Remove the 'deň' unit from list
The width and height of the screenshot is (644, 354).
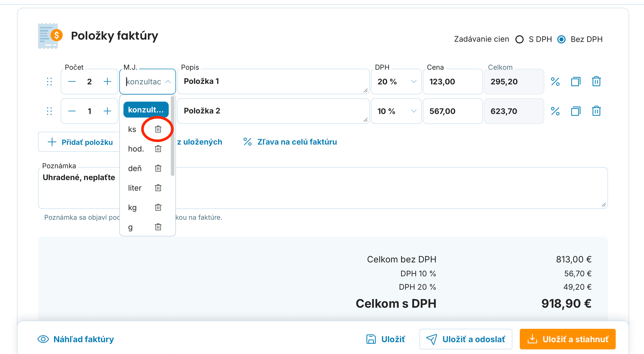click(158, 168)
